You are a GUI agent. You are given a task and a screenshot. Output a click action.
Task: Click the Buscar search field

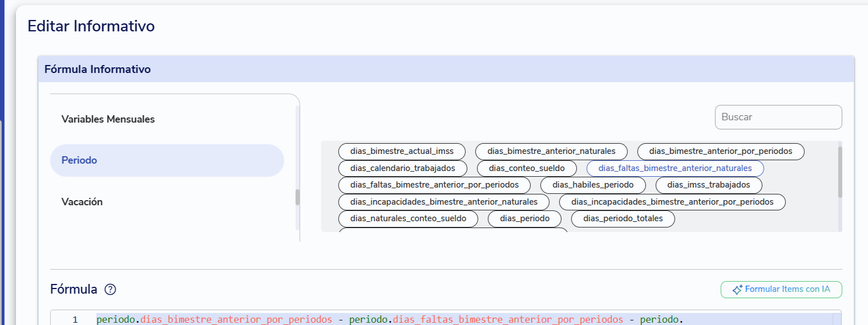tap(778, 117)
